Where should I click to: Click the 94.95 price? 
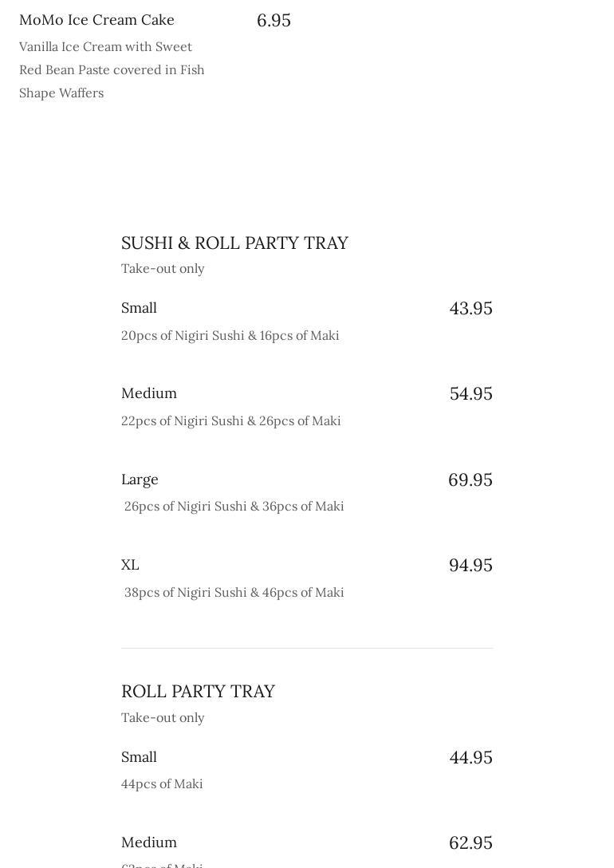pyautogui.click(x=470, y=566)
